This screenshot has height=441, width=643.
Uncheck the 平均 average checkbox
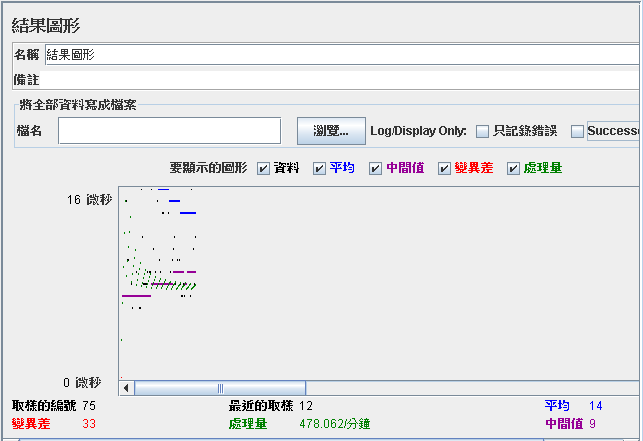click(319, 168)
